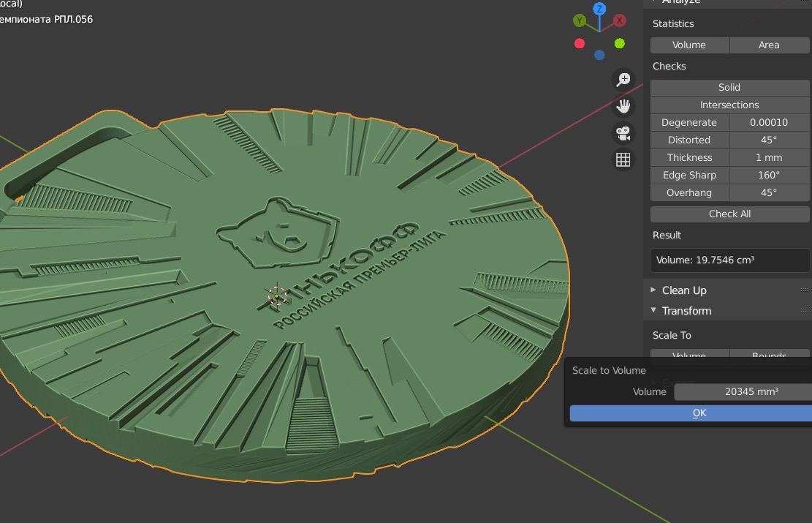The width and height of the screenshot is (812, 523).
Task: Click the Transform panel drag grip
Action: coord(804,310)
